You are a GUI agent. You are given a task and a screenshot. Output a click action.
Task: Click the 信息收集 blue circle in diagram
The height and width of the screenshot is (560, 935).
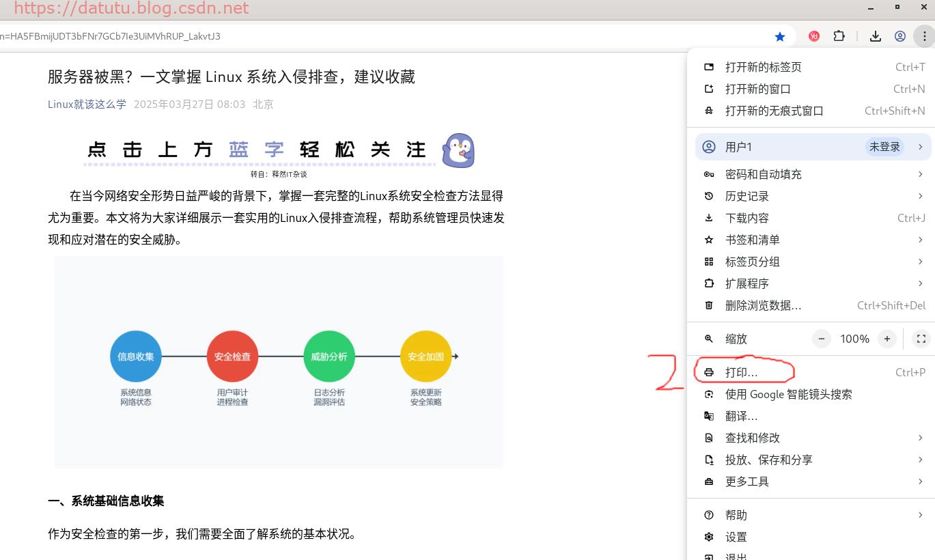pyautogui.click(x=135, y=356)
